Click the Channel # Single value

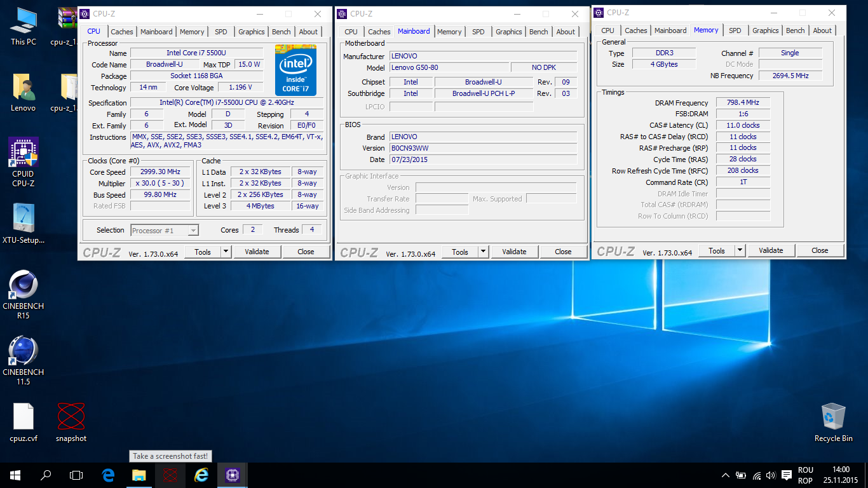[790, 53]
